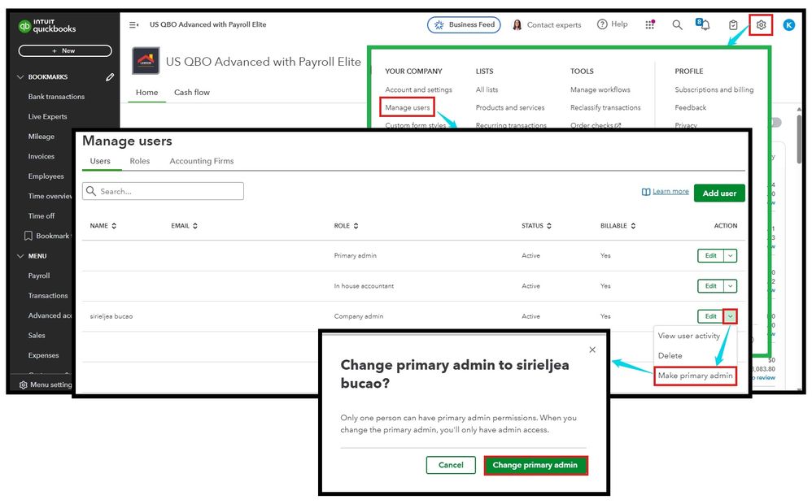
Task: Click inside the users Search field
Action: pyautogui.click(x=163, y=191)
